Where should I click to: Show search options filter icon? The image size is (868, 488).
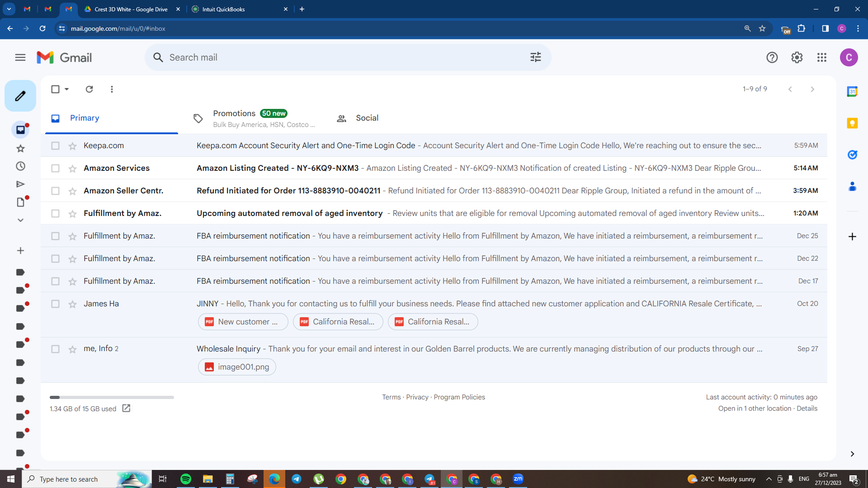coord(536,57)
